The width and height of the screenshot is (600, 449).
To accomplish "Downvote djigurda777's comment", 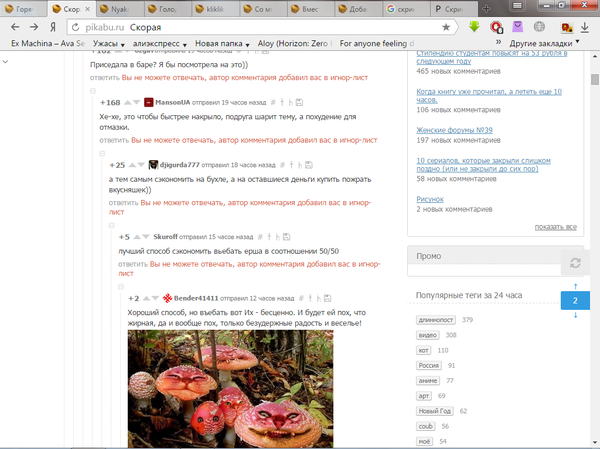I will click(x=141, y=165).
